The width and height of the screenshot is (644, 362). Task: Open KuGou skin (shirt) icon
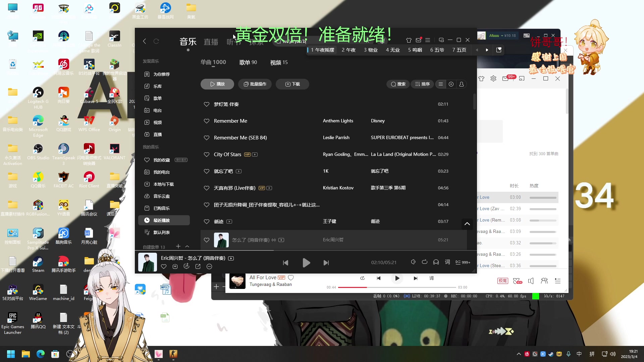[x=409, y=40]
